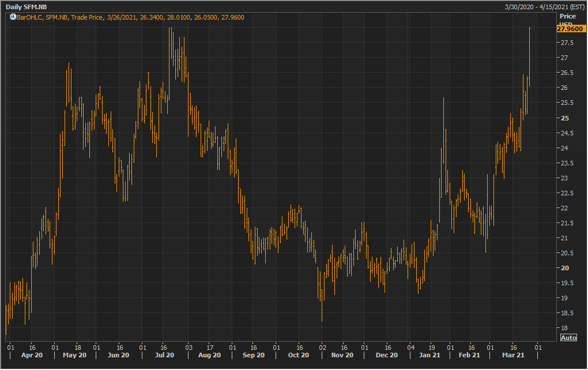Click the Jun 20 month label

118,355
